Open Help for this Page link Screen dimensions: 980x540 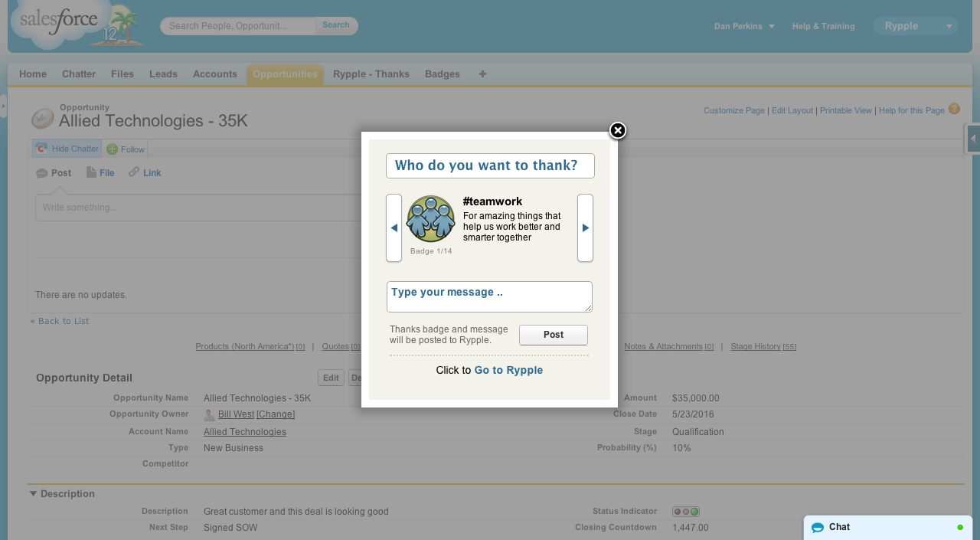coord(912,111)
